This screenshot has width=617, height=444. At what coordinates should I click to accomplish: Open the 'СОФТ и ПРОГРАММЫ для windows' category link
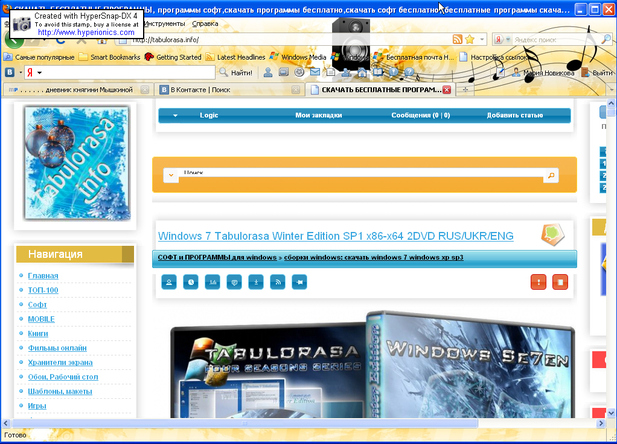click(217, 257)
